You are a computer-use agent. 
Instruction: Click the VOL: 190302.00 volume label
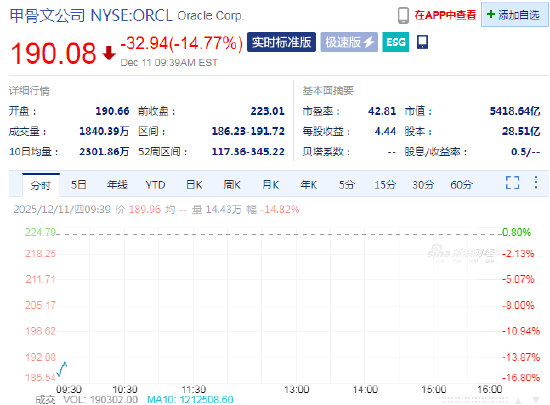(x=100, y=400)
